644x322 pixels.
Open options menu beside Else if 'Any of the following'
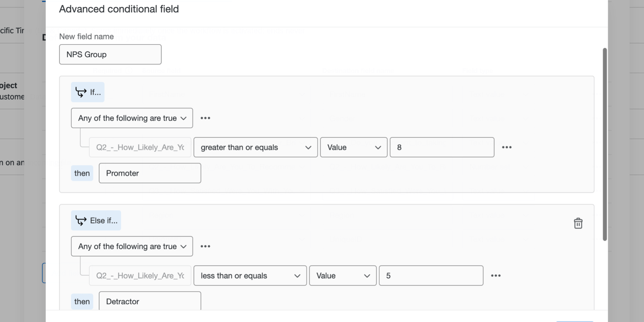tap(205, 246)
